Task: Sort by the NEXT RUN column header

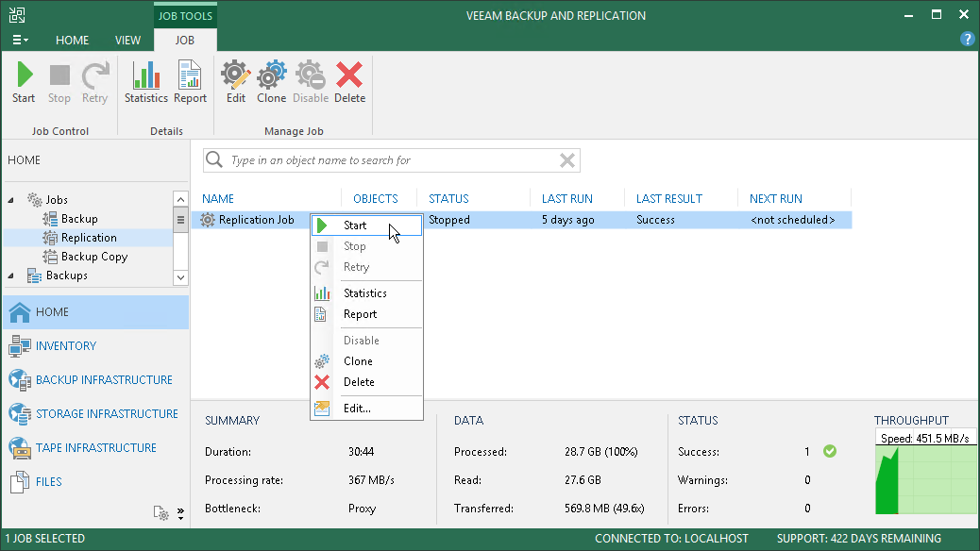Action: [776, 199]
